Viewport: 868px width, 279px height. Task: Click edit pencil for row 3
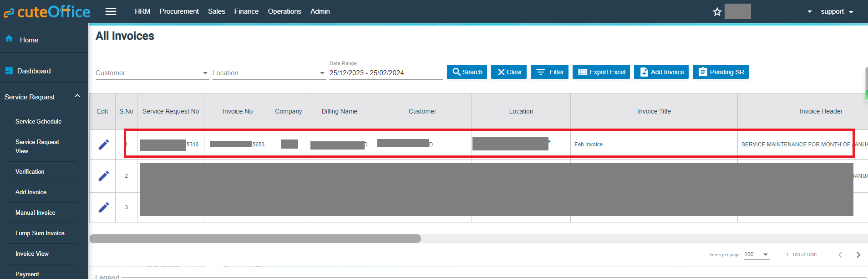tap(104, 207)
